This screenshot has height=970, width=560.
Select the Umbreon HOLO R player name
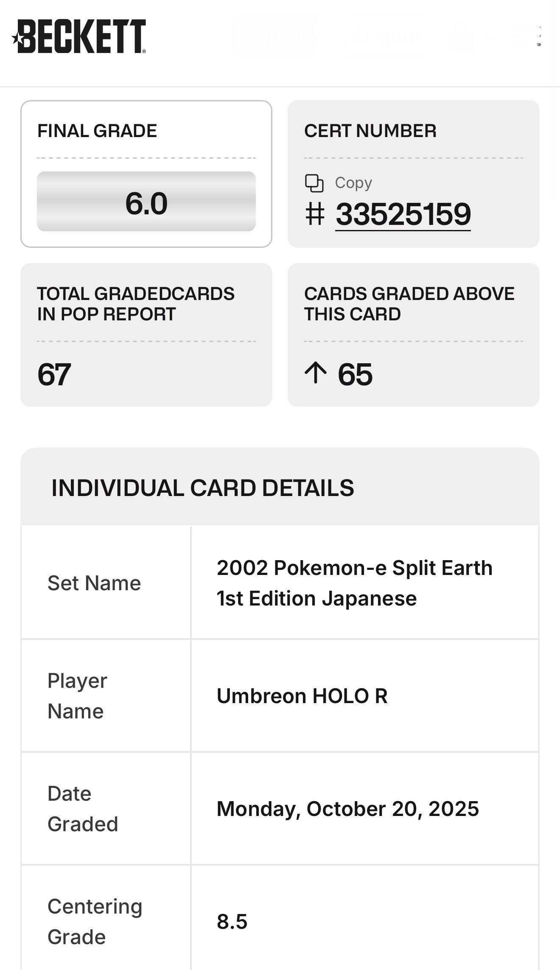(x=302, y=696)
